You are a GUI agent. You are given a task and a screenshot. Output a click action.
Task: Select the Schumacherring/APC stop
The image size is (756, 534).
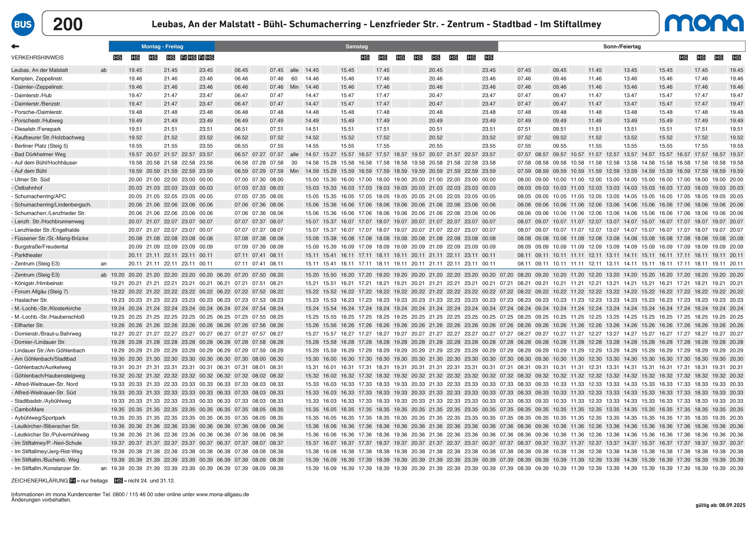(x=39, y=196)
